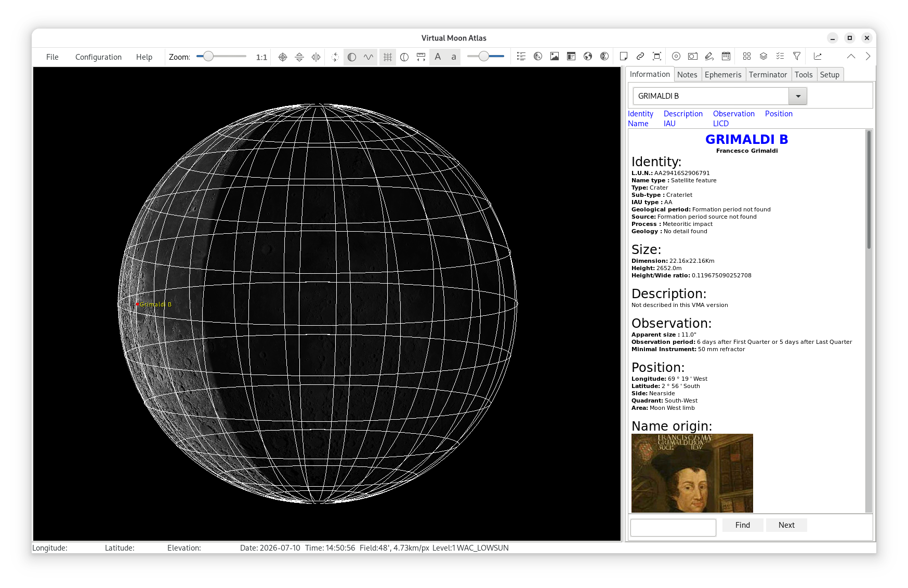The height and width of the screenshot is (588, 908).
Task: Toggle the large 'A' labels button
Action: coord(438,57)
